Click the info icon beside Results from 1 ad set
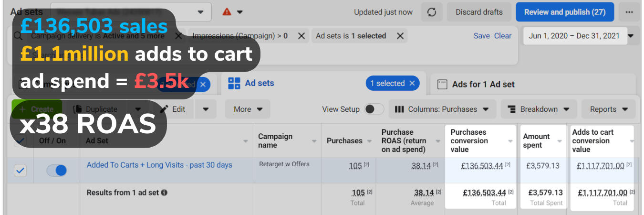This screenshot has height=215, width=644. point(164,193)
